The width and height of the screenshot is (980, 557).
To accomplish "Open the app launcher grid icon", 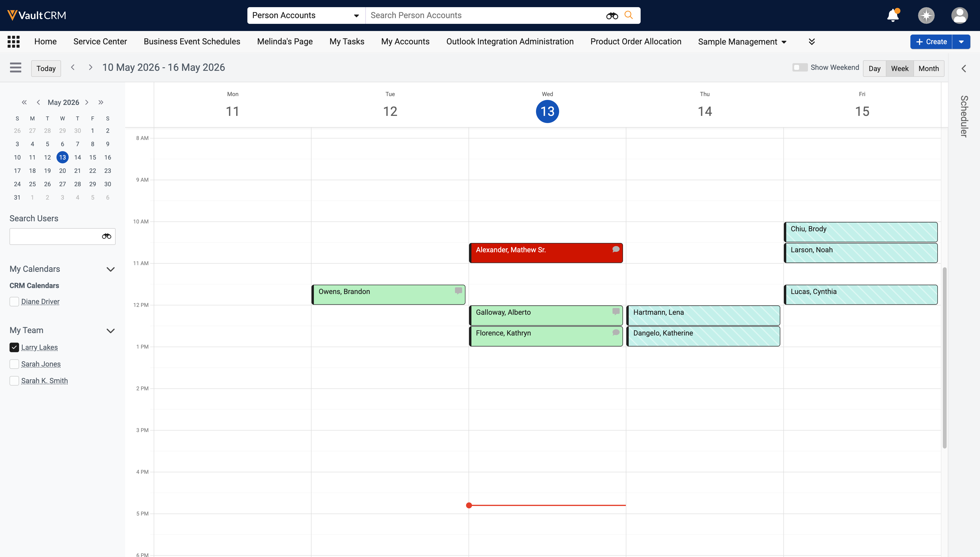I will tap(13, 42).
